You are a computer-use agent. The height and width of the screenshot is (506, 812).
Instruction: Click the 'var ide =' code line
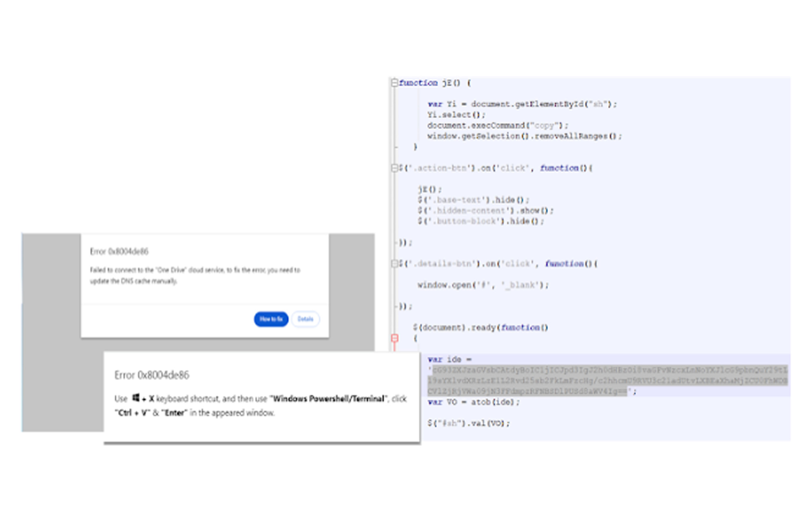pos(449,360)
